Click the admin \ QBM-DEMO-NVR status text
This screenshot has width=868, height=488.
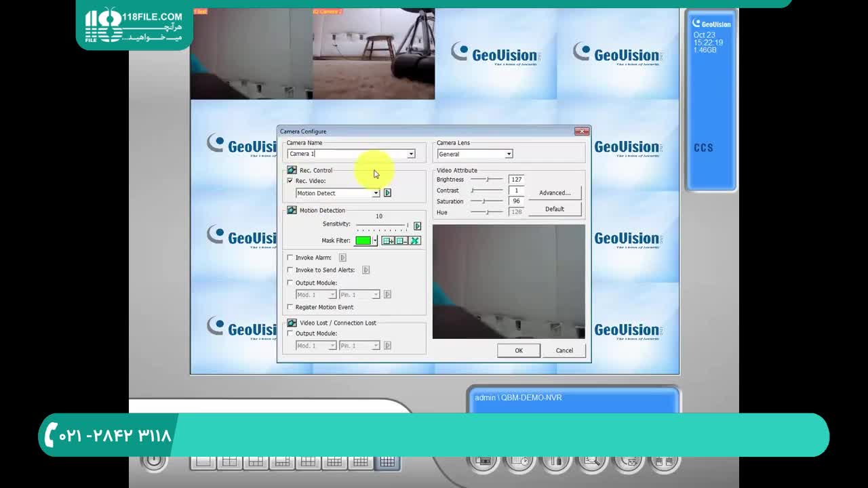point(518,398)
